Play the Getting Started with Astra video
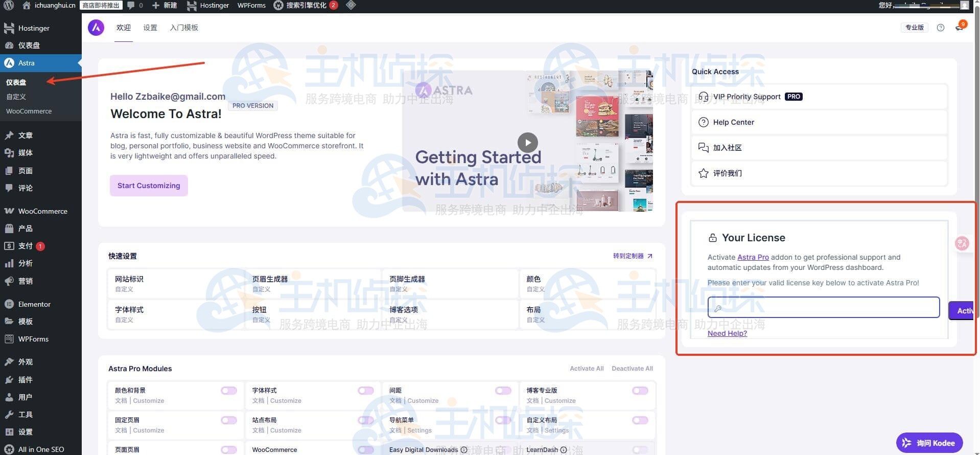The height and width of the screenshot is (455, 980). point(527,143)
